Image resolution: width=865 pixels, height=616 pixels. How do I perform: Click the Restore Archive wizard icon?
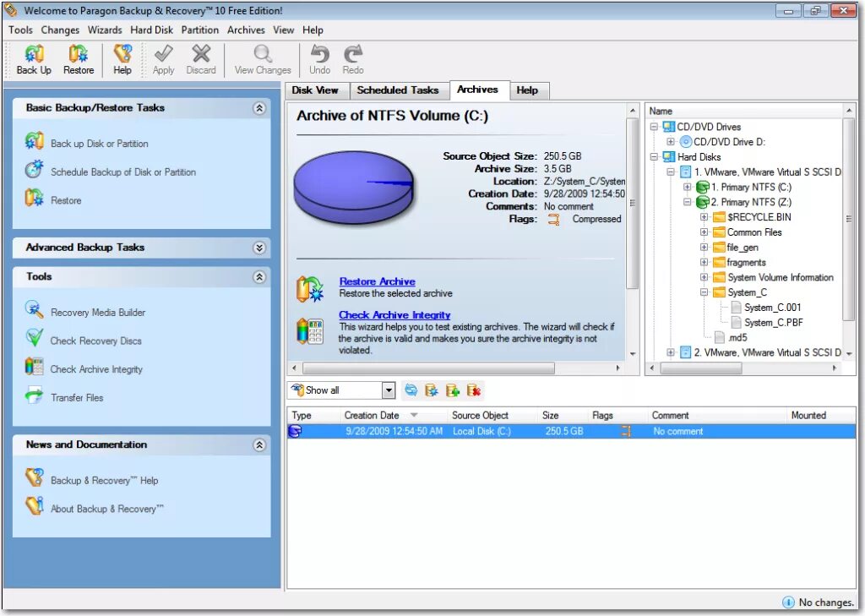[310, 289]
